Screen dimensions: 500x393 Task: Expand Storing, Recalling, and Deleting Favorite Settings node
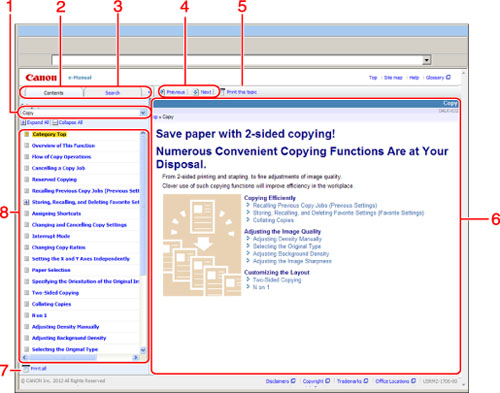27,202
